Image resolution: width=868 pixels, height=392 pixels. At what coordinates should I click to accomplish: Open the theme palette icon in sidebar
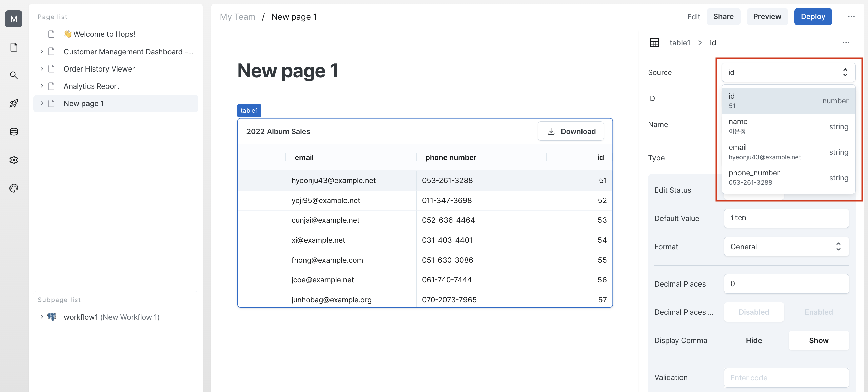click(14, 188)
